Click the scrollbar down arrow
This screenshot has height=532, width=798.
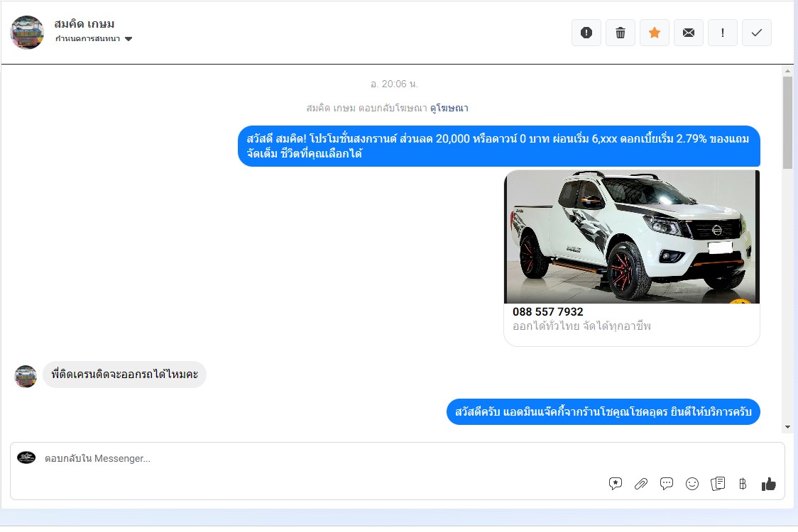click(787, 427)
